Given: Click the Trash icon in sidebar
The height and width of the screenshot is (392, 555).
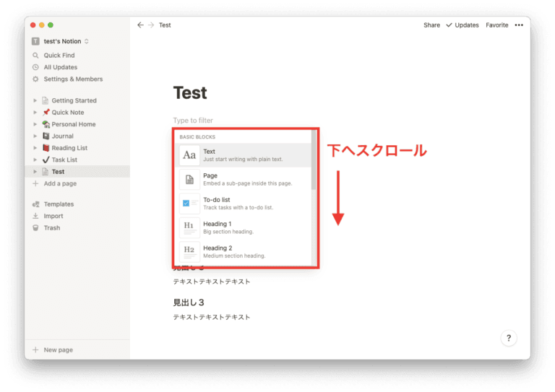Looking at the screenshot, I should [36, 228].
